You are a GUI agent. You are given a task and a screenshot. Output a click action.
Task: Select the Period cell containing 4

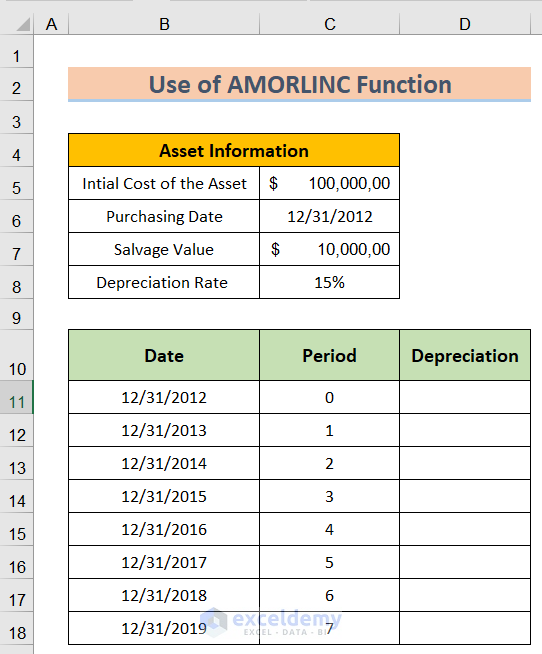(330, 529)
